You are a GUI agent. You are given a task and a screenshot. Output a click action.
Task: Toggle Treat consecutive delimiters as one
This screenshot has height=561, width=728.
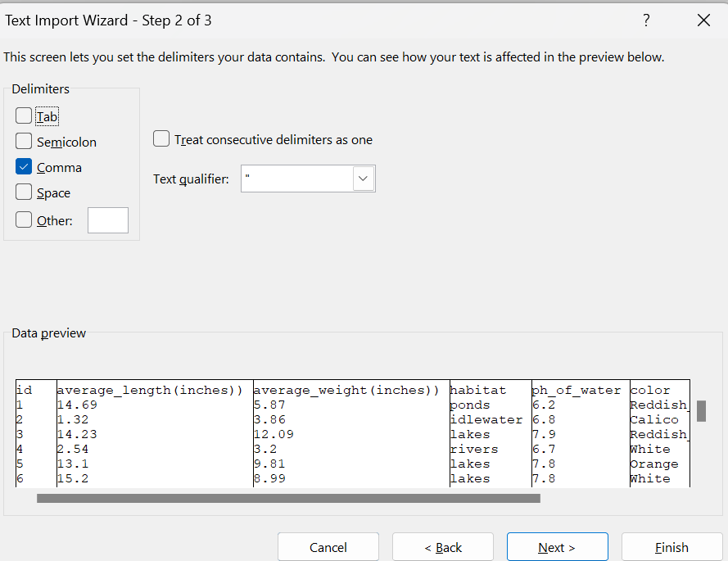[162, 139]
